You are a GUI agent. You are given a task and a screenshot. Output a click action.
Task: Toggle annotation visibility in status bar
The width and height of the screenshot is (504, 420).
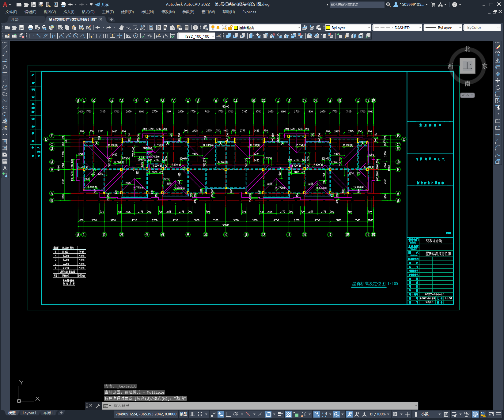coord(349,414)
